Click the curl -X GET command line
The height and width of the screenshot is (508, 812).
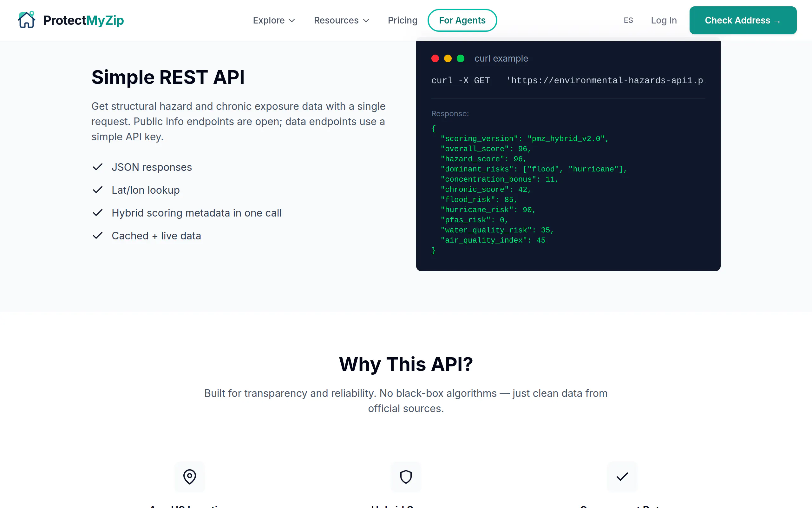point(568,81)
